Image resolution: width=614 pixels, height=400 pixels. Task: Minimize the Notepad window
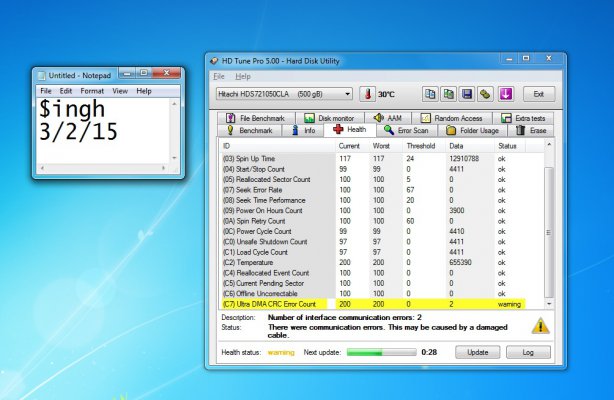point(127,73)
